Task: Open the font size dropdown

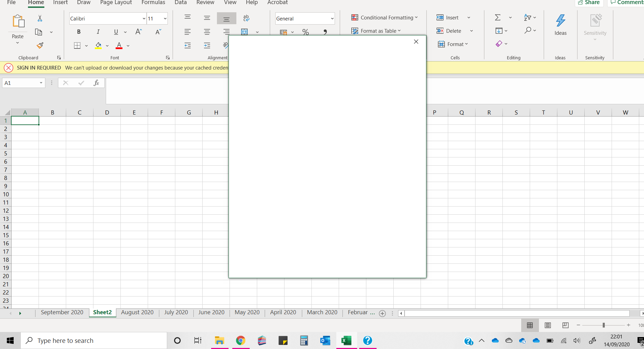Action: click(x=165, y=18)
